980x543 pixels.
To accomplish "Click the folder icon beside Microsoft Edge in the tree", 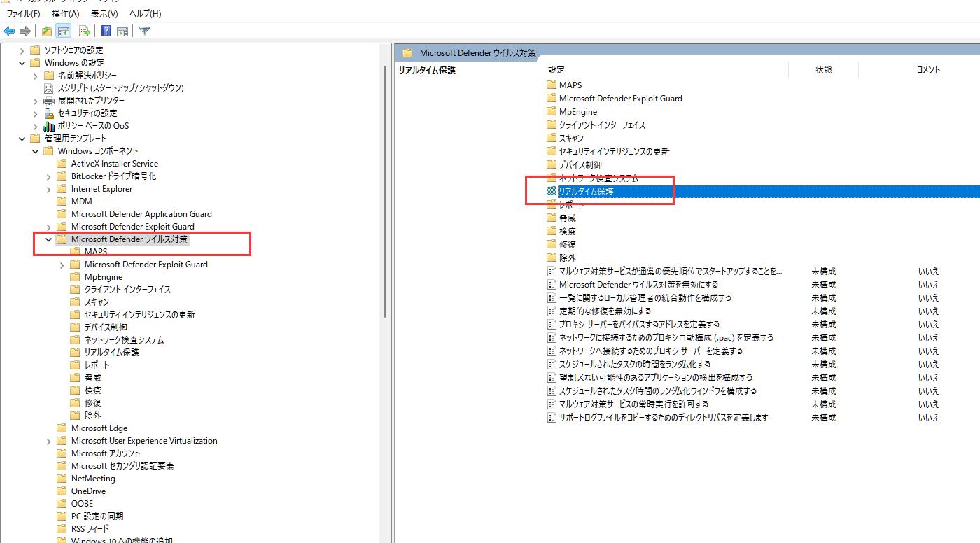I will click(62, 428).
